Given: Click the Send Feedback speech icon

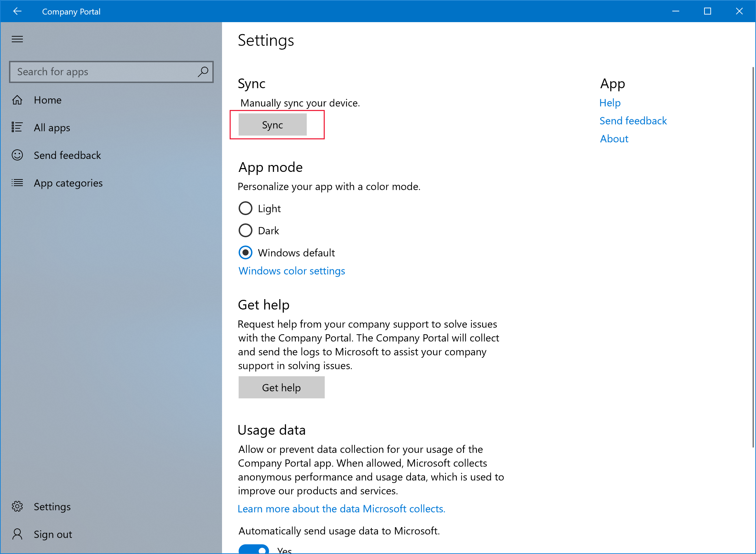Looking at the screenshot, I should pos(17,155).
